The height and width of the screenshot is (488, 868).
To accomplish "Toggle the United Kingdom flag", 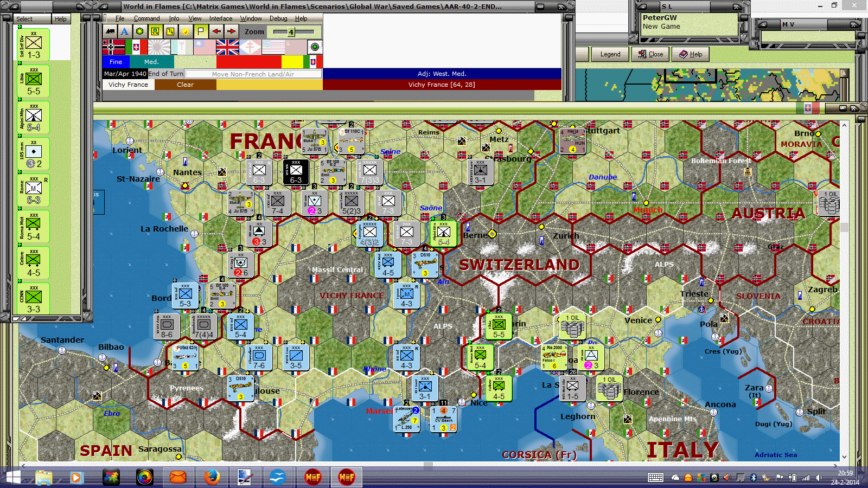I will pos(227,47).
